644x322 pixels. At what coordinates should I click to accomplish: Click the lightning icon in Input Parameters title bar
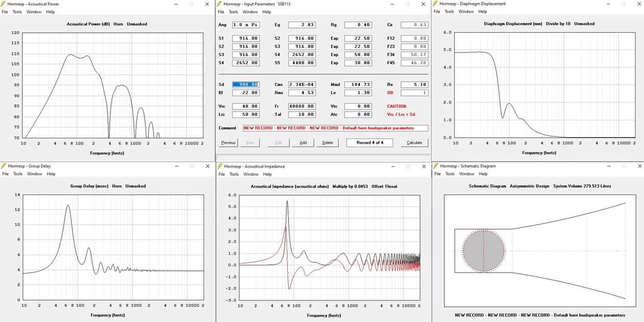point(220,4)
